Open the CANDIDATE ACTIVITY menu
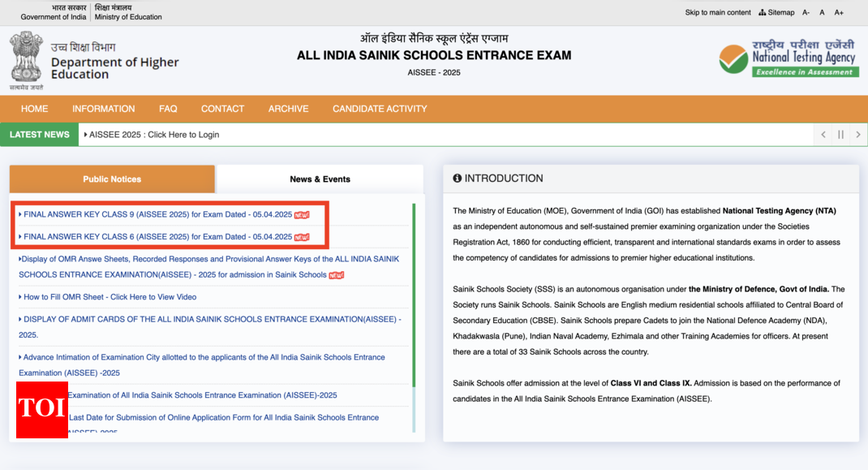The height and width of the screenshot is (470, 868). [379, 109]
